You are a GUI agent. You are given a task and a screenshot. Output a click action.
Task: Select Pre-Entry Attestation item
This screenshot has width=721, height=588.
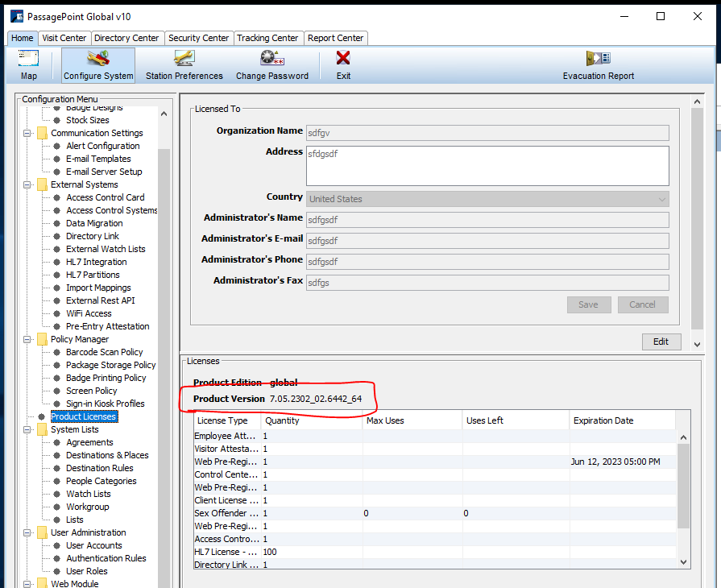[108, 326]
